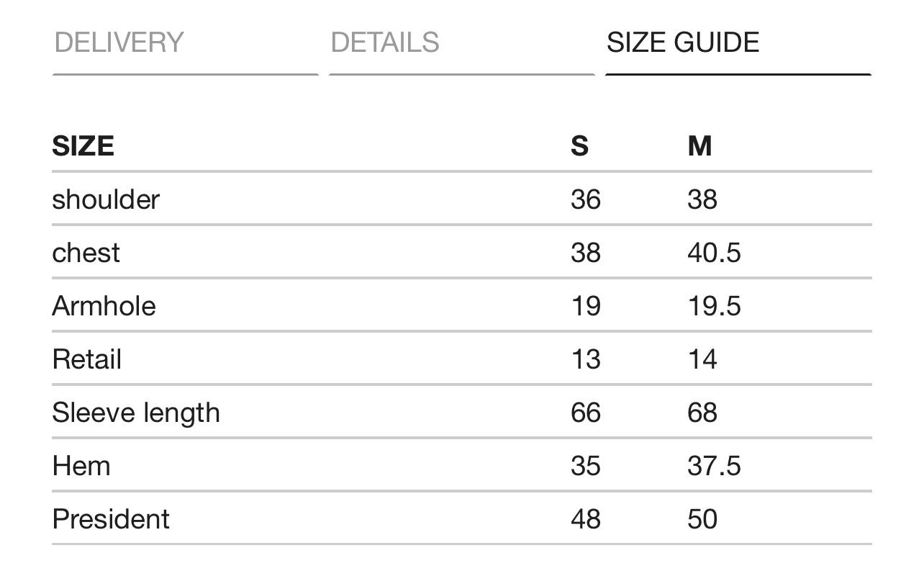924x571 pixels.
Task: Click the Retail row label
Action: [x=86, y=359]
